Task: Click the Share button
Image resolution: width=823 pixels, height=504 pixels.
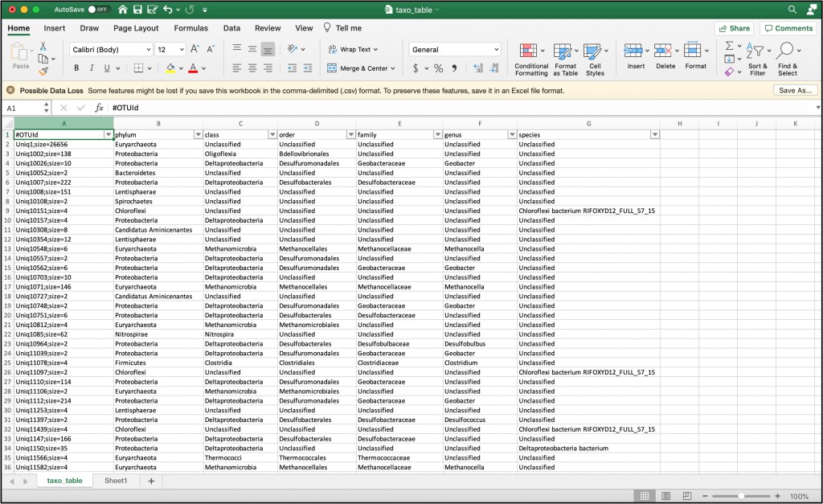Action: pos(734,28)
